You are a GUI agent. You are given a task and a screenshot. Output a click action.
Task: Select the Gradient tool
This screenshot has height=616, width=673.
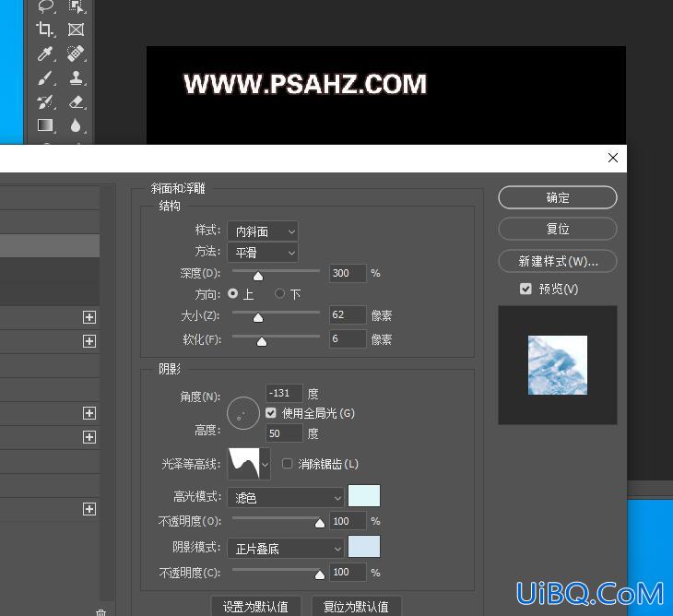pyautogui.click(x=44, y=125)
